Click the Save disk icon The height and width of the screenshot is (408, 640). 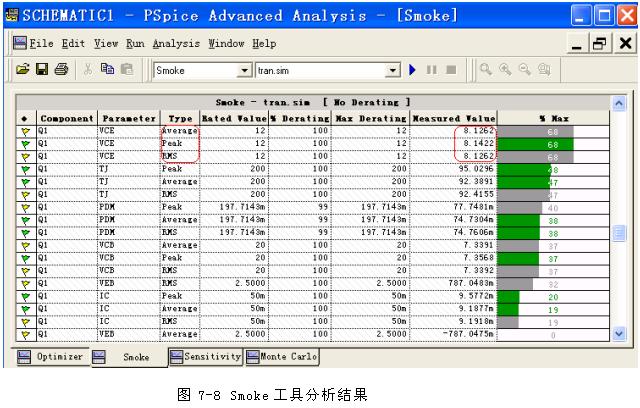(42, 69)
